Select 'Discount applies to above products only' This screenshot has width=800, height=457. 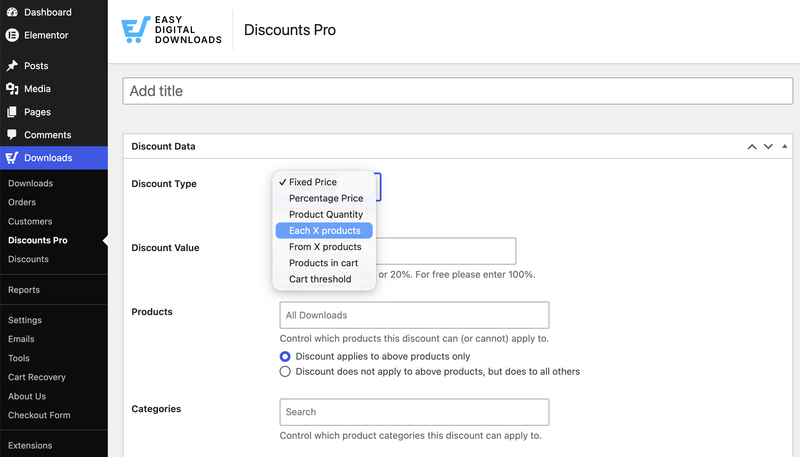(x=285, y=356)
